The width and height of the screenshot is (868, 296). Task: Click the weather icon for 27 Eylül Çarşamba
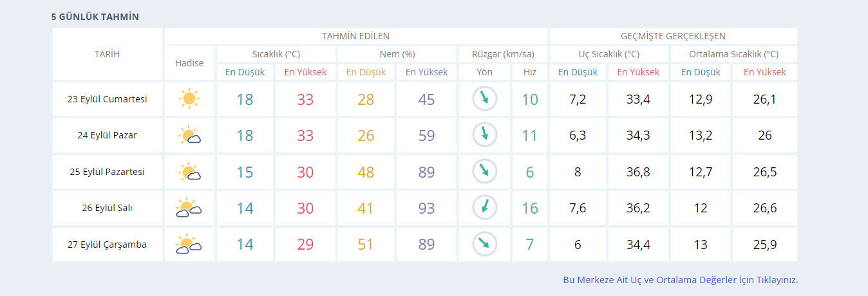[189, 245]
